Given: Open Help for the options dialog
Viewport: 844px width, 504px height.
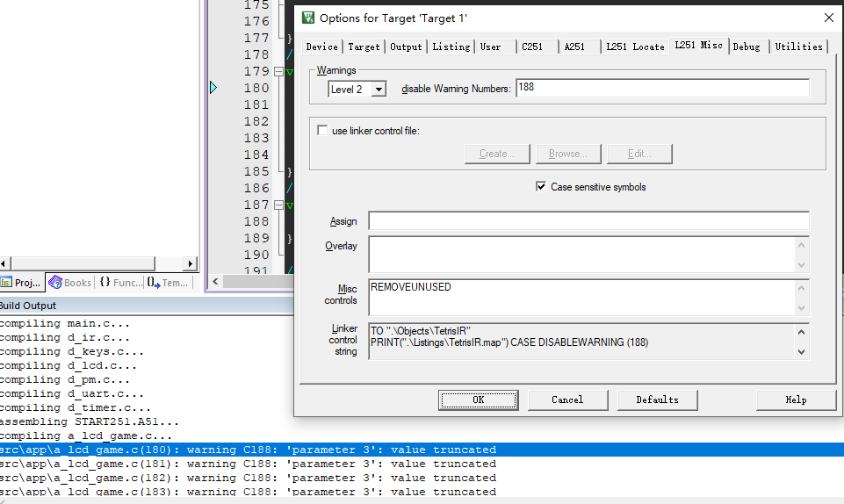Looking at the screenshot, I should (796, 400).
